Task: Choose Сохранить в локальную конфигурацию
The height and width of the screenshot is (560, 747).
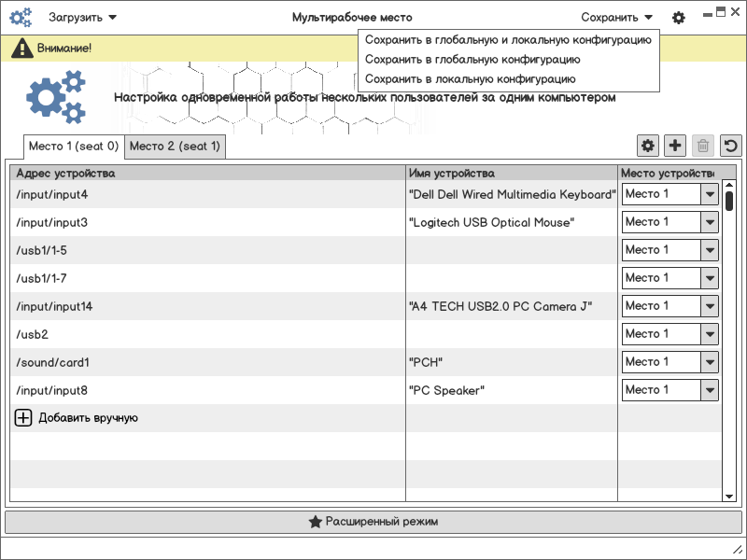Action: point(508,79)
